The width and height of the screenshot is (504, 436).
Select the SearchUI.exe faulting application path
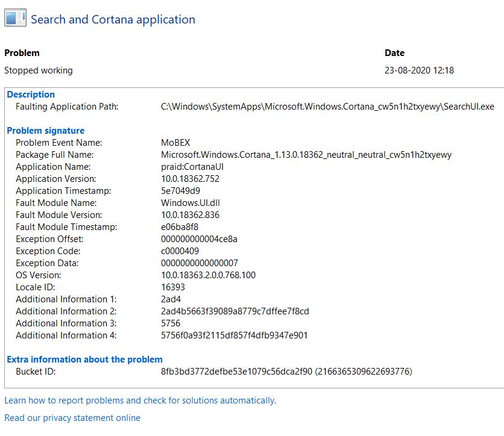pos(327,107)
